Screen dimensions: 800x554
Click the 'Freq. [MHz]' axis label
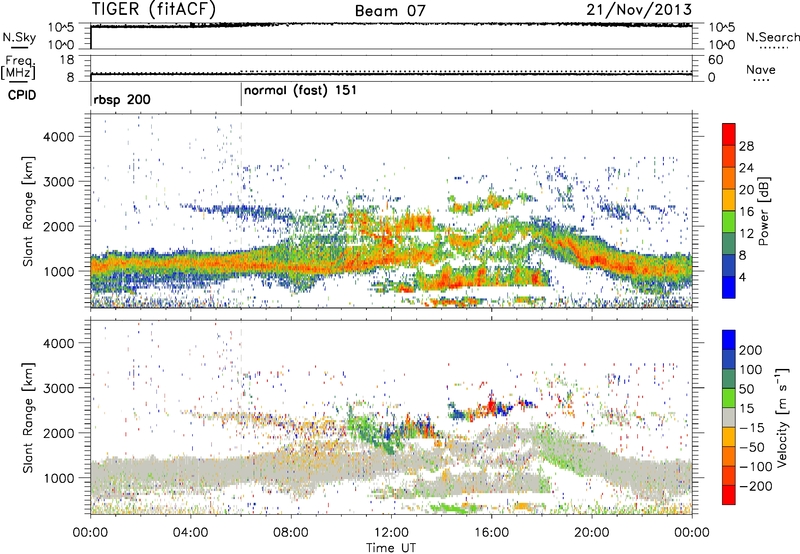pyautogui.click(x=18, y=67)
